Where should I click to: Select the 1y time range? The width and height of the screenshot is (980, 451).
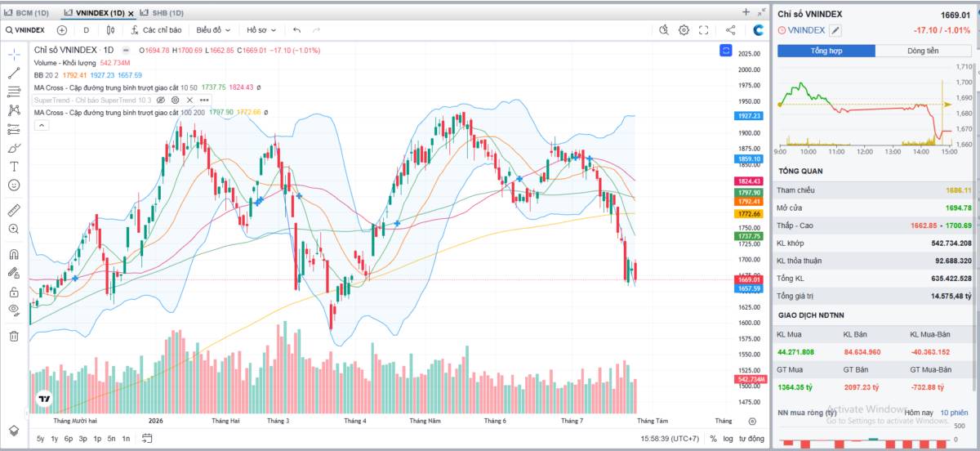[x=54, y=439]
